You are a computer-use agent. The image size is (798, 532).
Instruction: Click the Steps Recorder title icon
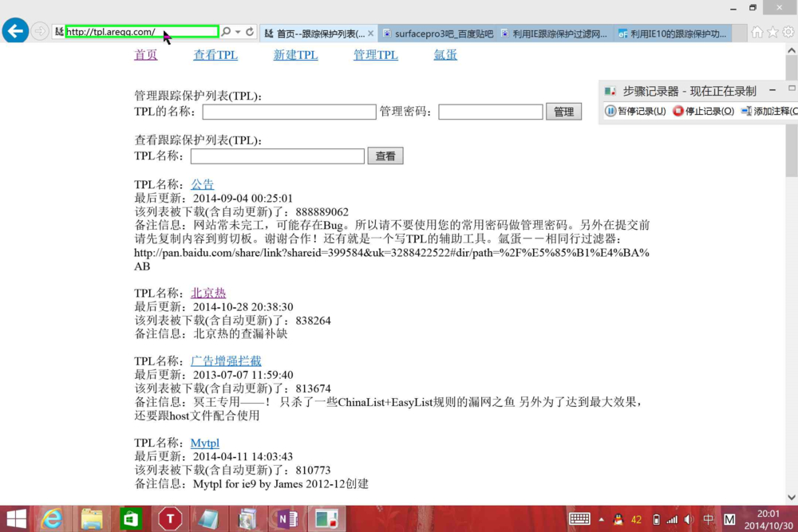point(610,91)
